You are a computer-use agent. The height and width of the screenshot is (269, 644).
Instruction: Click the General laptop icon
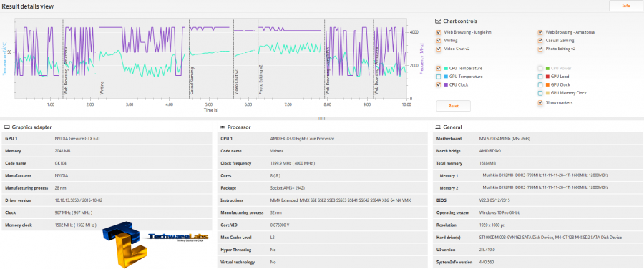pyautogui.click(x=438, y=127)
